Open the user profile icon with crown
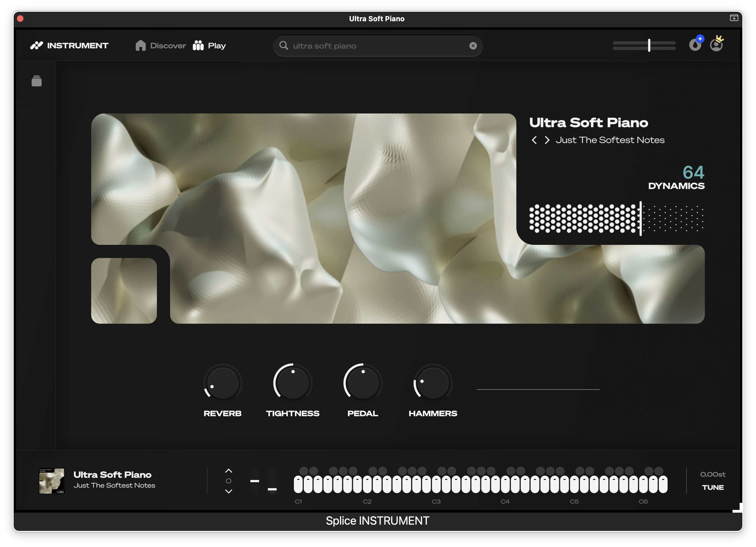Screen dimensions: 756x547 point(716,45)
